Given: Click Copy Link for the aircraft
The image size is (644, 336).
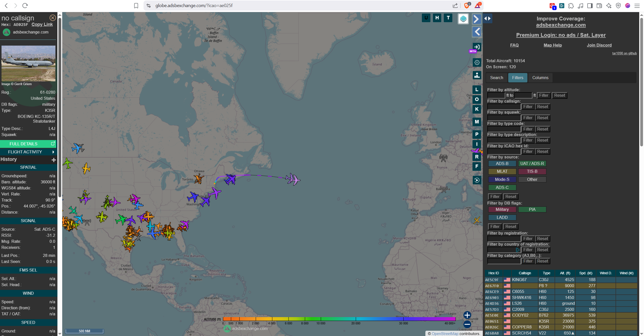Looking at the screenshot, I should tap(42, 24).
